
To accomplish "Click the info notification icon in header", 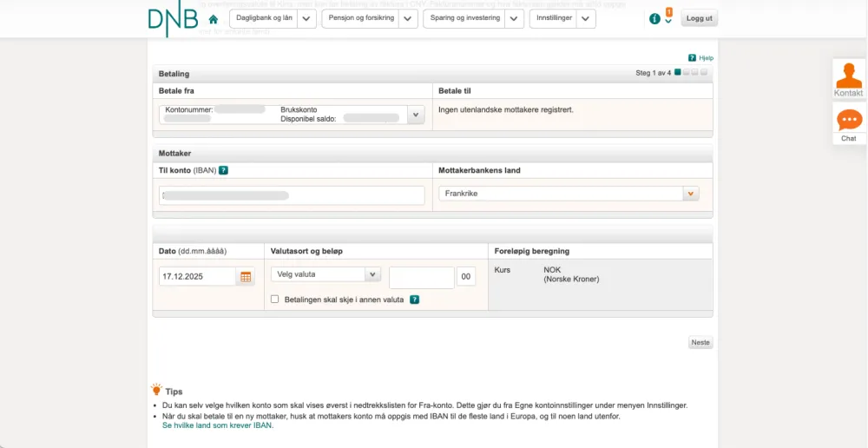I will [654, 19].
